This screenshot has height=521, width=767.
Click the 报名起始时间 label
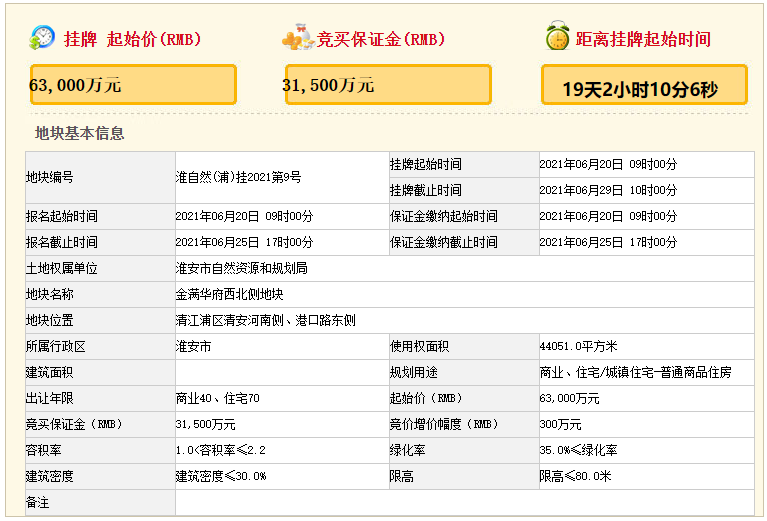pyautogui.click(x=62, y=216)
